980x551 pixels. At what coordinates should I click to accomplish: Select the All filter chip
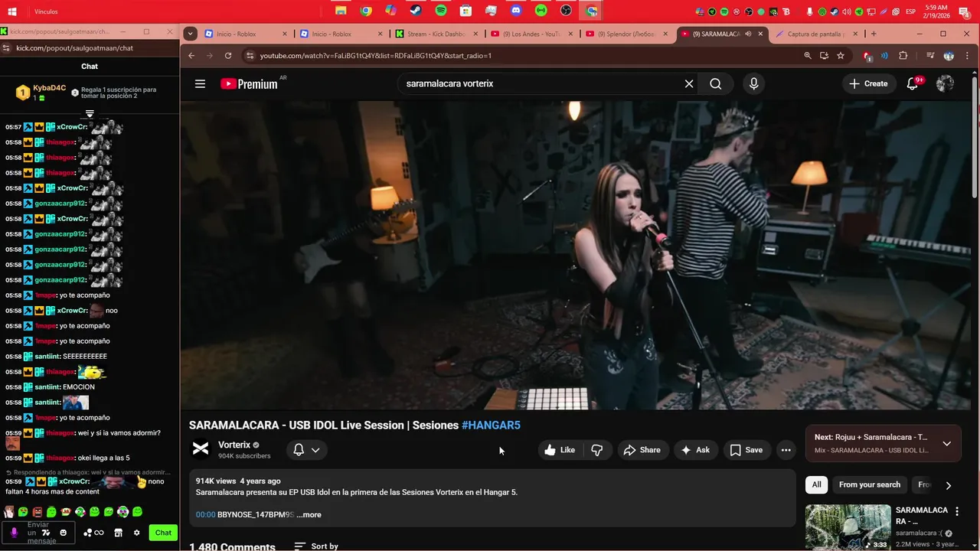(817, 484)
